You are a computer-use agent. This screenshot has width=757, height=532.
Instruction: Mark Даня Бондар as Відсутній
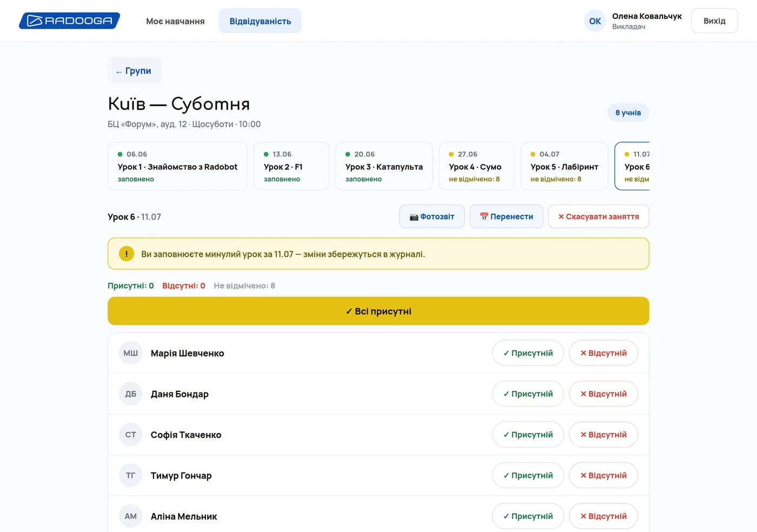pos(603,394)
